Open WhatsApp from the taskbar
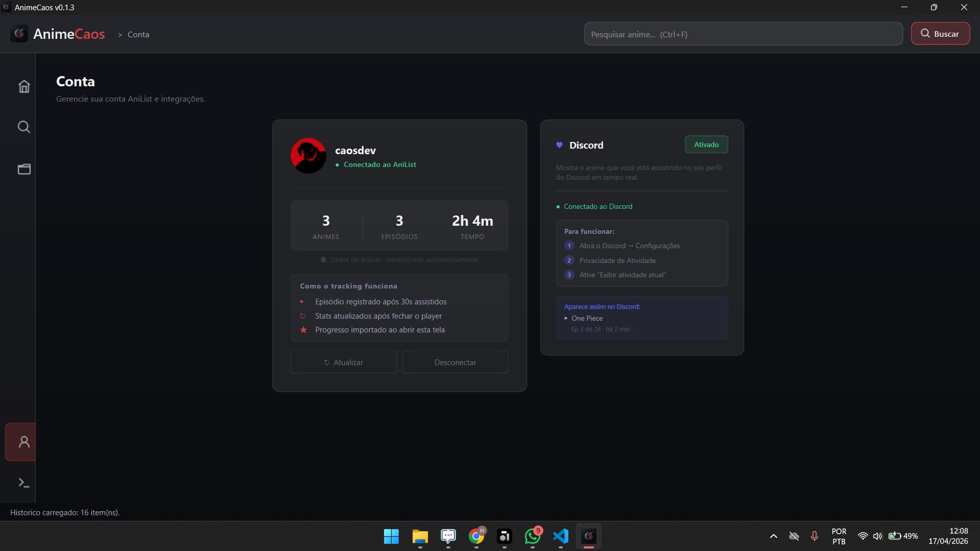This screenshot has height=551, width=980. tap(532, 537)
